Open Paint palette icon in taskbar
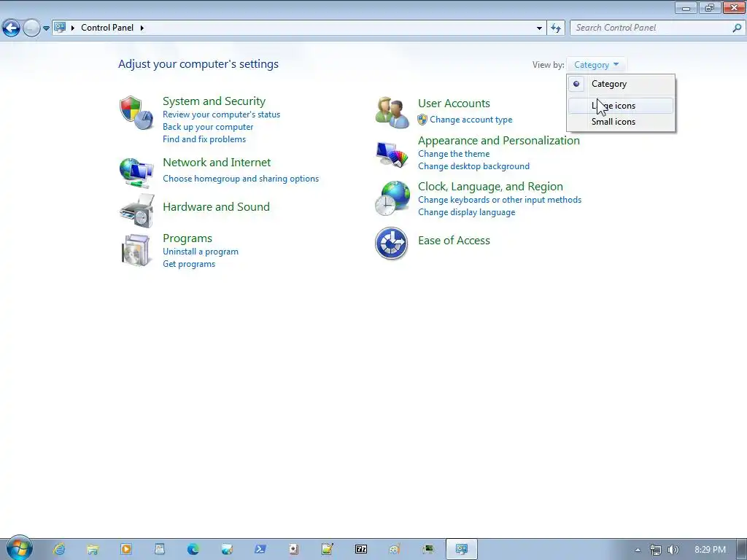Viewport: 747px width, 560px height. pos(395,549)
